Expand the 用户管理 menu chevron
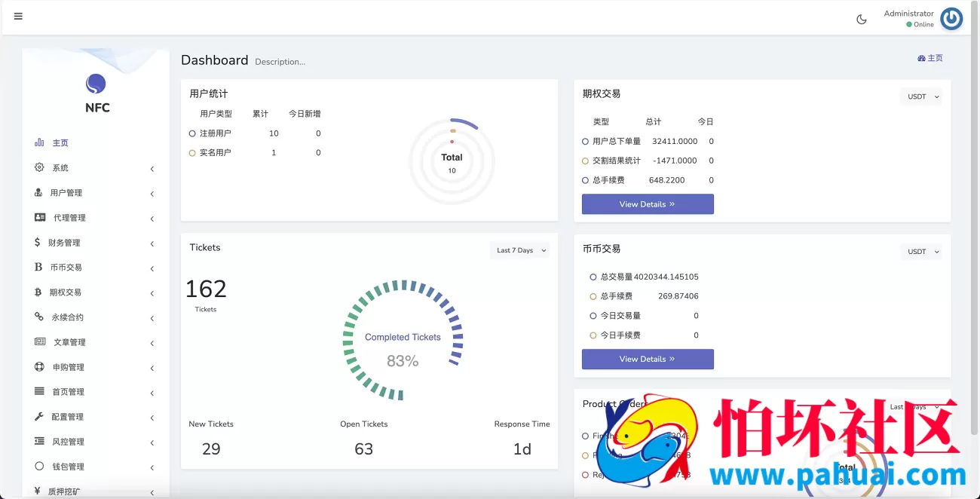This screenshot has height=499, width=980. (x=152, y=194)
